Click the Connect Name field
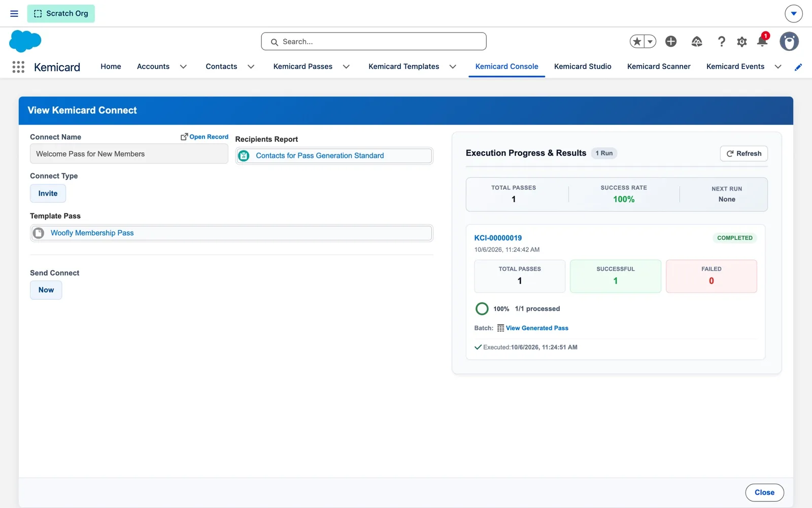 coord(129,154)
